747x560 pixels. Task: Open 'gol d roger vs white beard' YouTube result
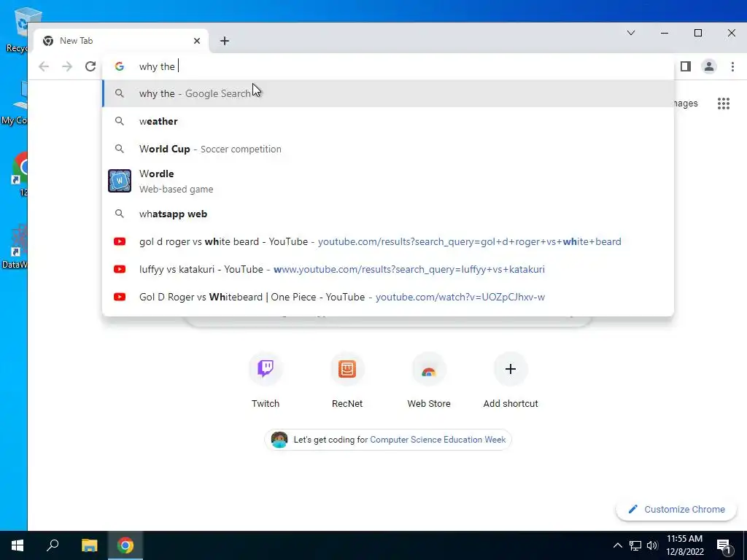pos(388,241)
